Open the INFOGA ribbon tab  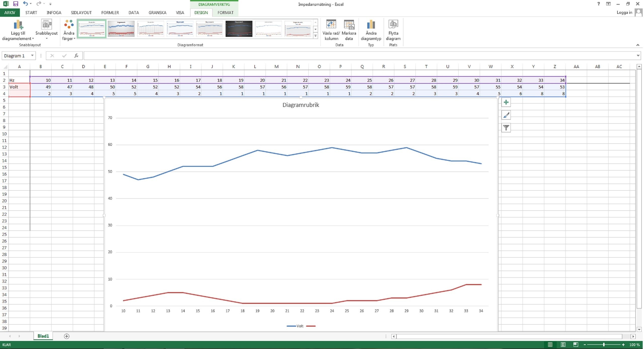[x=54, y=13]
